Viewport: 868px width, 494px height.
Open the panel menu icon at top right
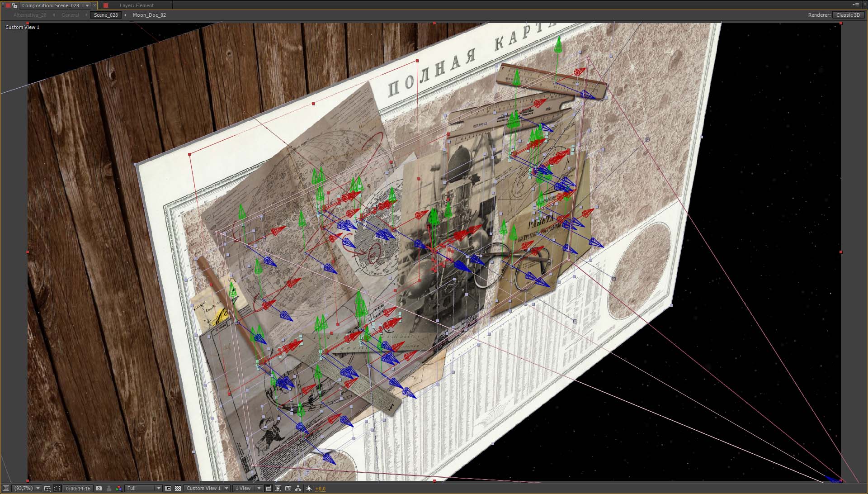point(856,5)
